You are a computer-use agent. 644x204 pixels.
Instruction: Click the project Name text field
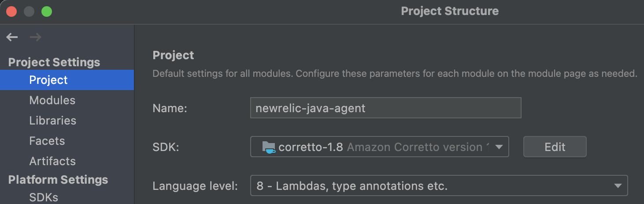[385, 108]
